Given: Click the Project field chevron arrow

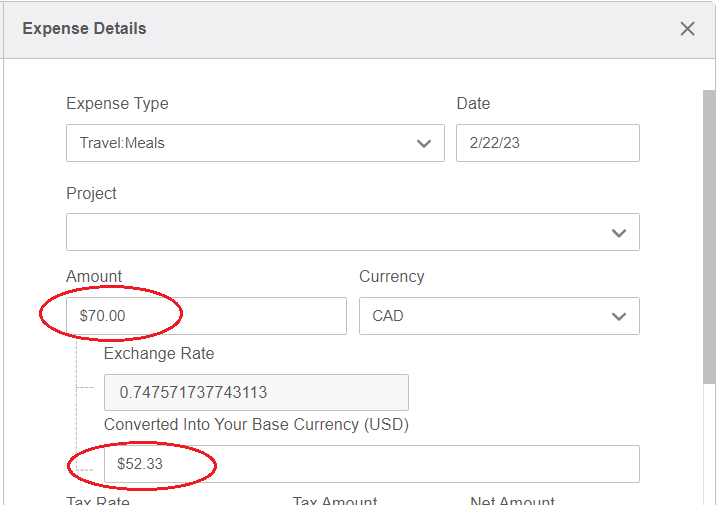Looking at the screenshot, I should click(x=619, y=233).
